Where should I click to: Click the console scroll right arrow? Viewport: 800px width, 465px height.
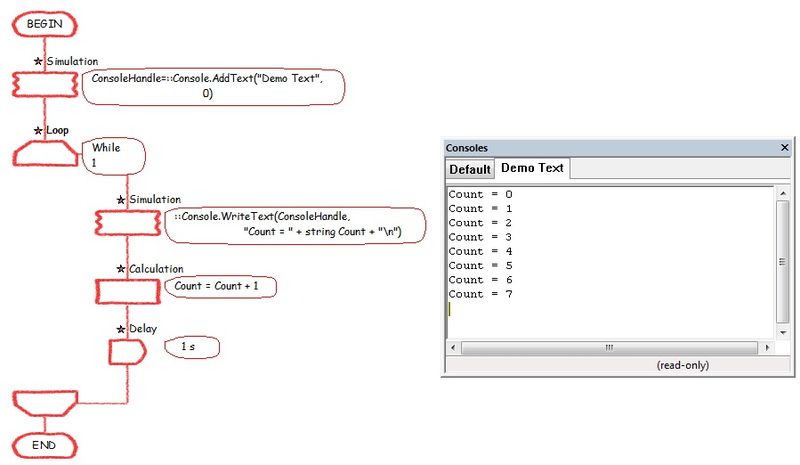(x=767, y=348)
